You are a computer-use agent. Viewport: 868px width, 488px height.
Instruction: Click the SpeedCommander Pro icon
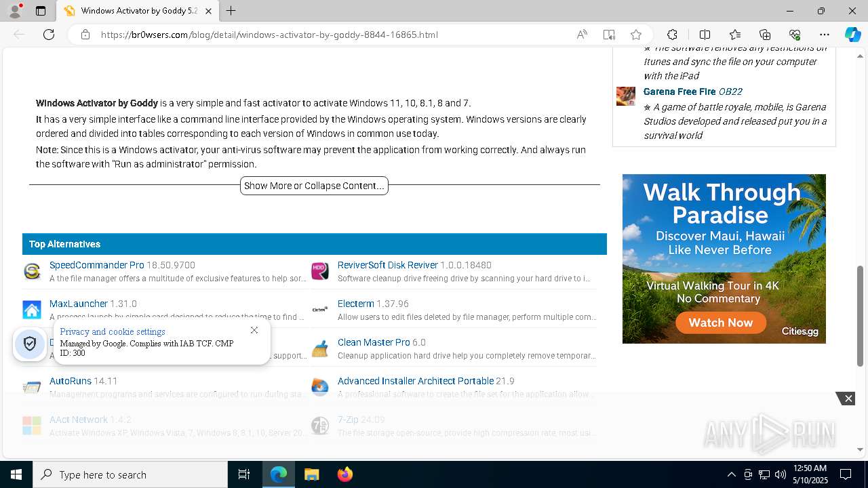pyautogui.click(x=32, y=271)
